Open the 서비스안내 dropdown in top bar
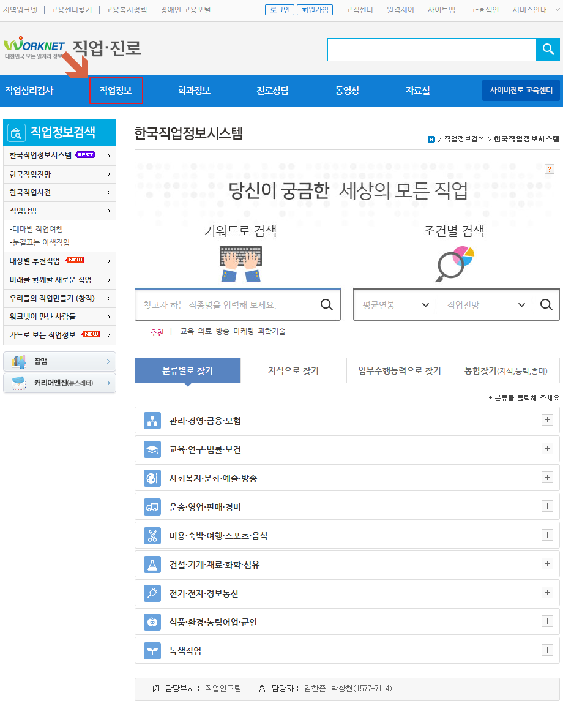The width and height of the screenshot is (563, 728). click(536, 10)
